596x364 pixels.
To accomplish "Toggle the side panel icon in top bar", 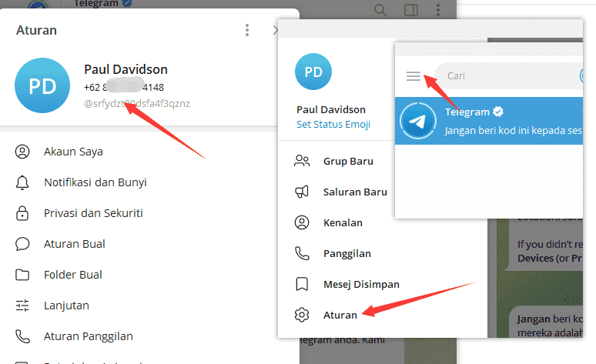I will [411, 10].
